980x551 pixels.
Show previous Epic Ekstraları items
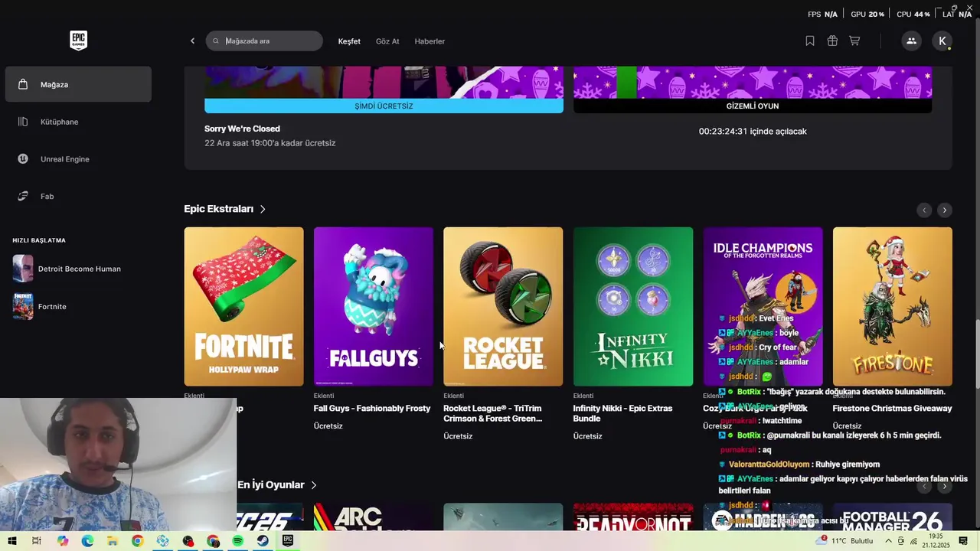tap(924, 210)
